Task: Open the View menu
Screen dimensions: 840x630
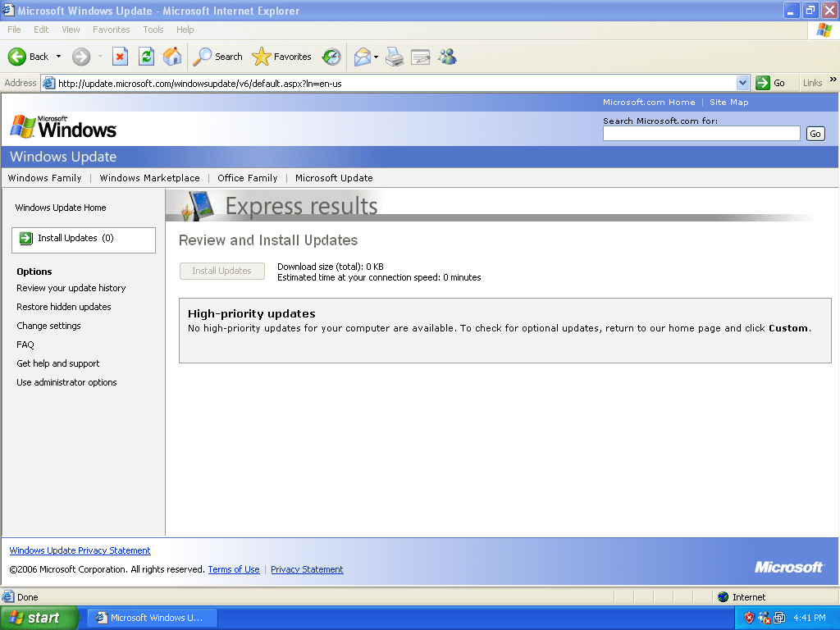Action: pyautogui.click(x=71, y=30)
